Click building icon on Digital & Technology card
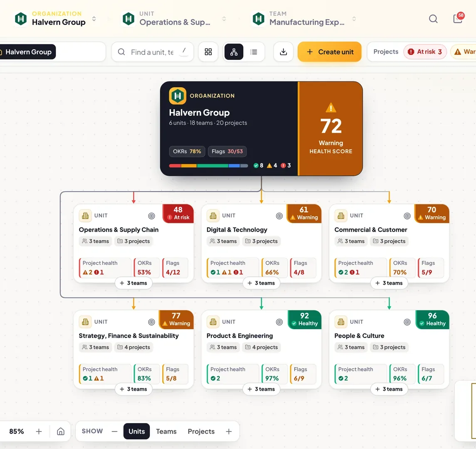 click(213, 216)
